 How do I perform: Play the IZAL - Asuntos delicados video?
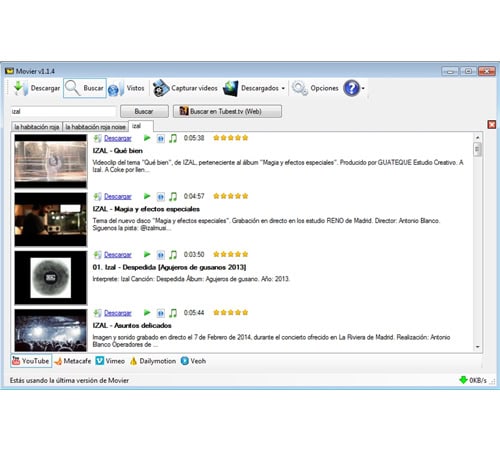147,313
